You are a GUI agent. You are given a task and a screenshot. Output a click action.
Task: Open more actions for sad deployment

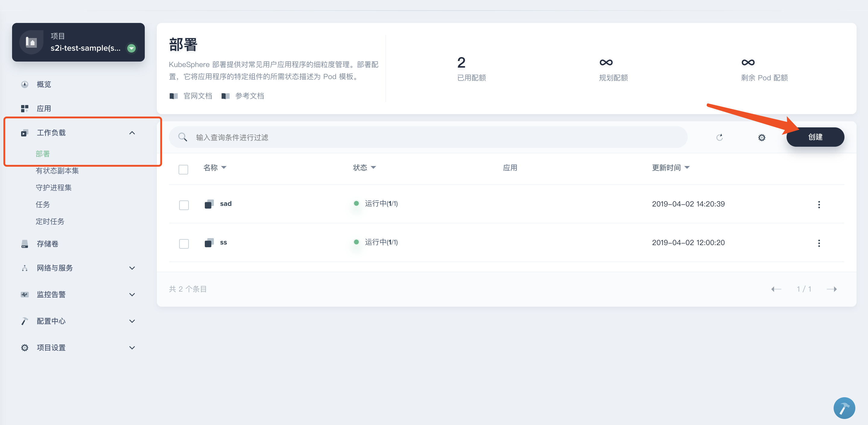[819, 204]
